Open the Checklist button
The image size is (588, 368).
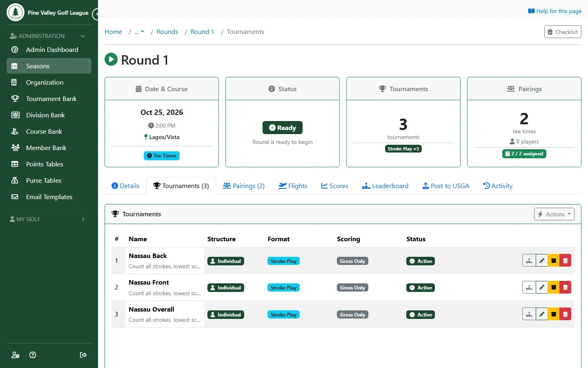click(x=563, y=32)
